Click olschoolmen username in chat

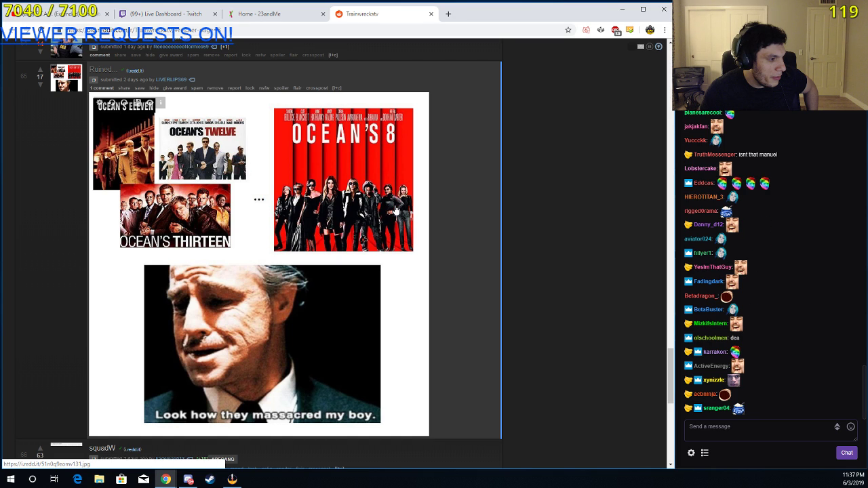tap(711, 338)
